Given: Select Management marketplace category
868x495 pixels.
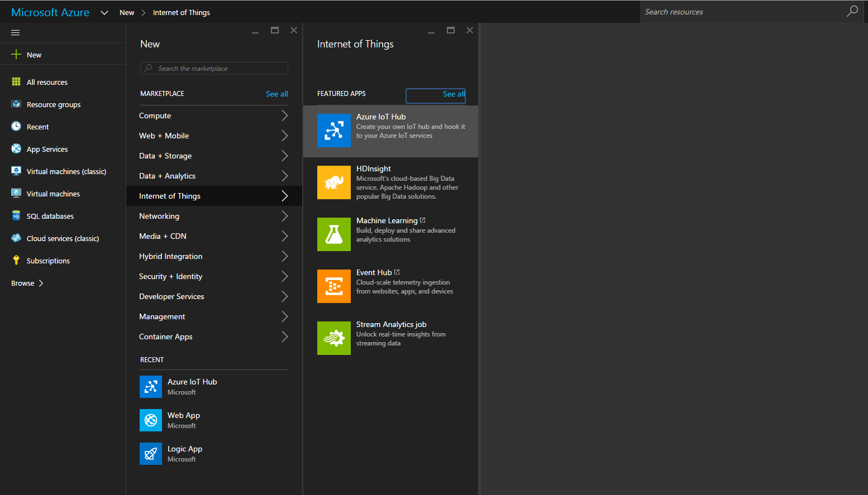Looking at the screenshot, I should [214, 316].
